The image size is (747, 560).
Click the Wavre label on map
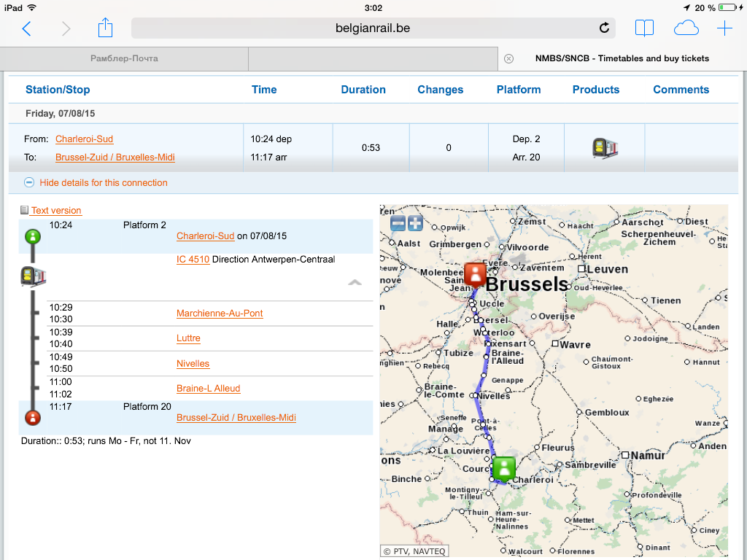[575, 344]
